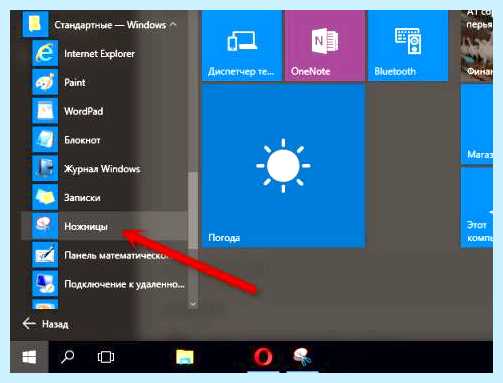
Task: Click the partially visible icon below Подключение
Action: (45, 305)
